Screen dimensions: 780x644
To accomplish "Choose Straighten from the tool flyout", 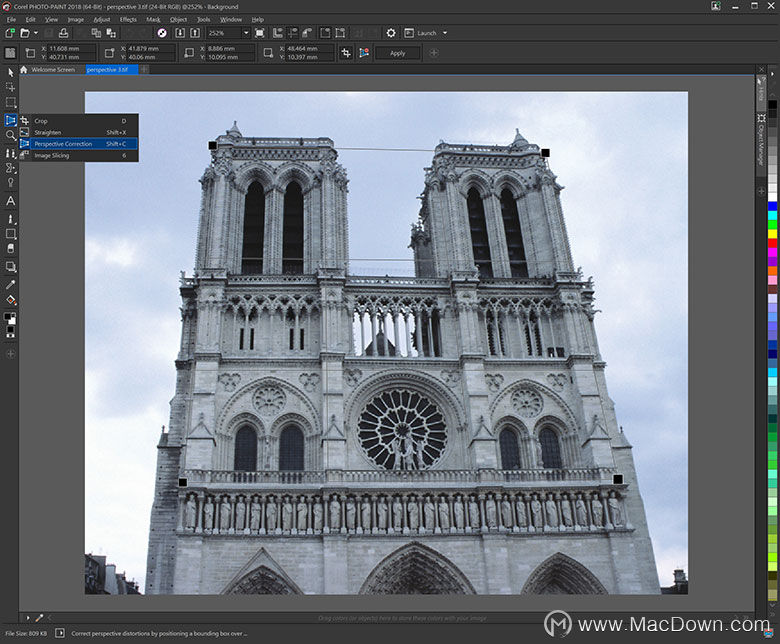I will coord(79,132).
